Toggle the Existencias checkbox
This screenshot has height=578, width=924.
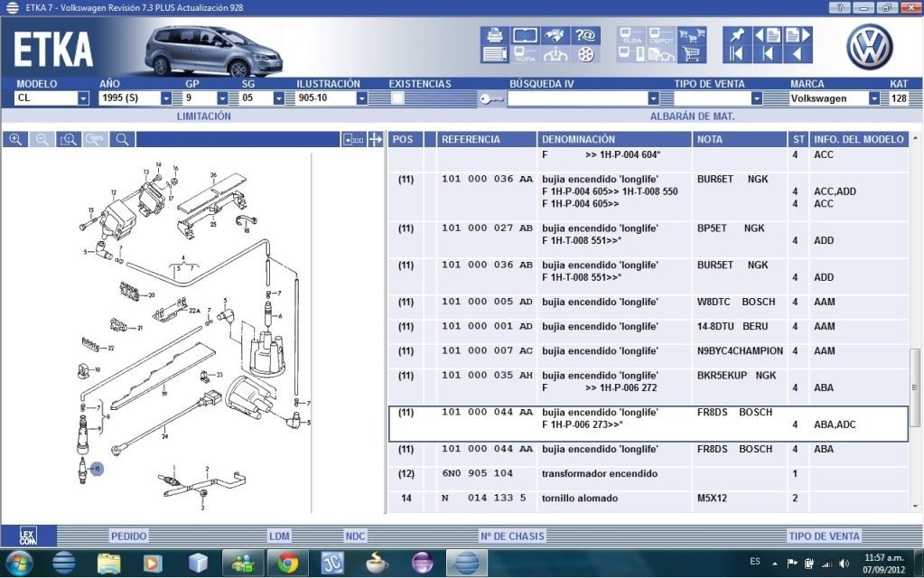point(397,98)
